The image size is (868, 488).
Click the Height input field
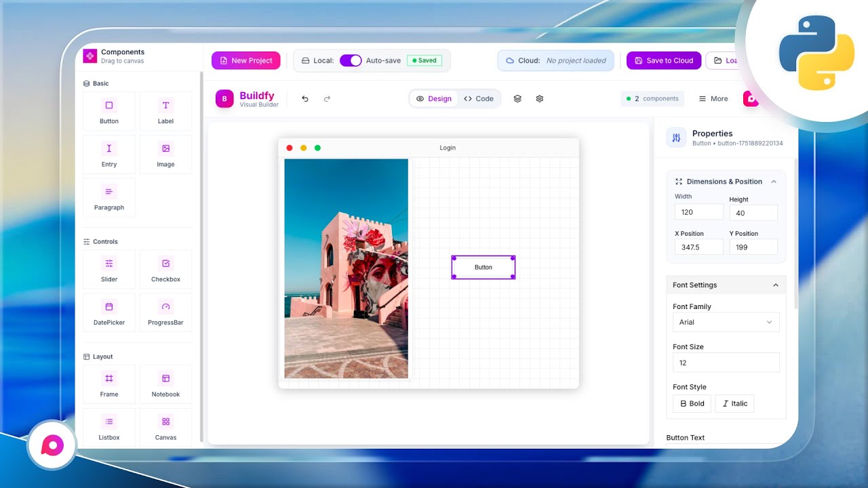[x=753, y=213]
